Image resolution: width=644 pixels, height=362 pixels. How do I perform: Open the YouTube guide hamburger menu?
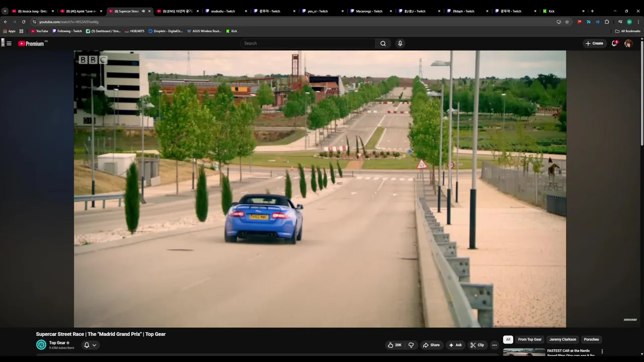pos(9,43)
